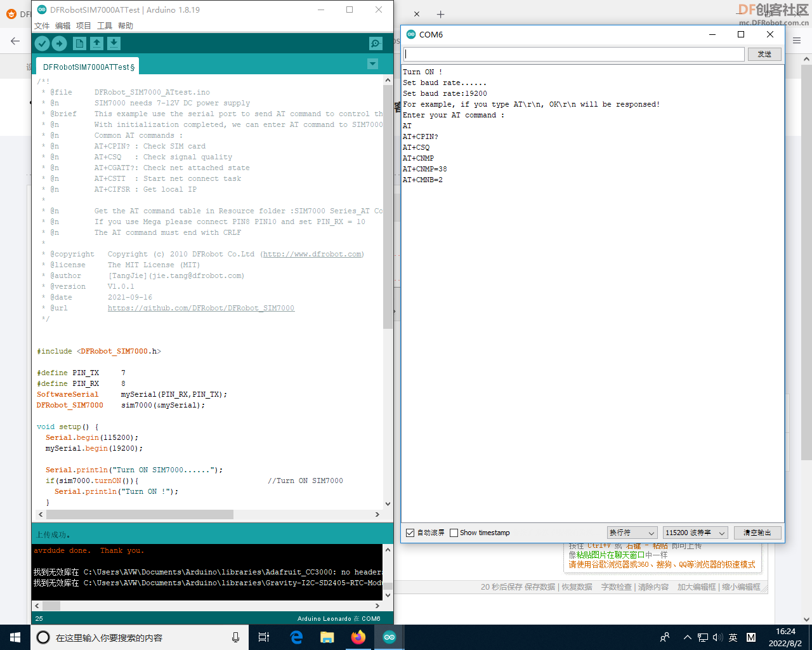This screenshot has width=812, height=650.
Task: Click the Verify (checkmark) button in Arduino toolbar
Action: (42, 43)
